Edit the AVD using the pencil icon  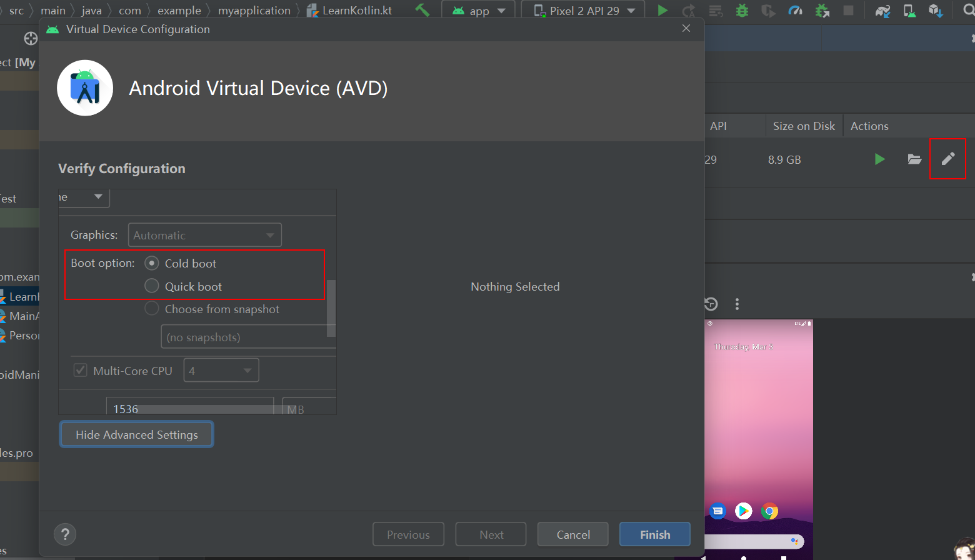[947, 159]
